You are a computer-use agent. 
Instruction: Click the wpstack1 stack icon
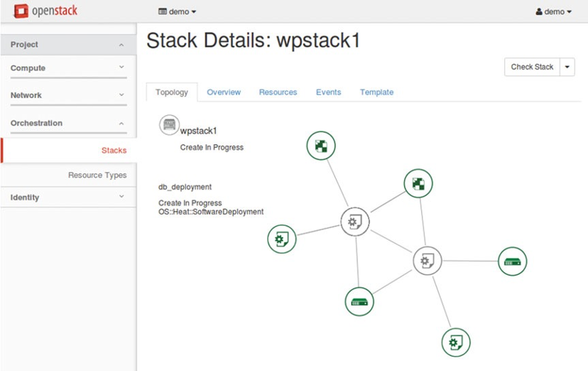(169, 125)
